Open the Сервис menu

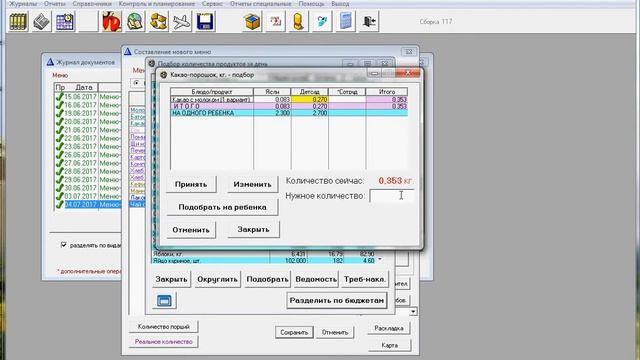[x=212, y=4]
